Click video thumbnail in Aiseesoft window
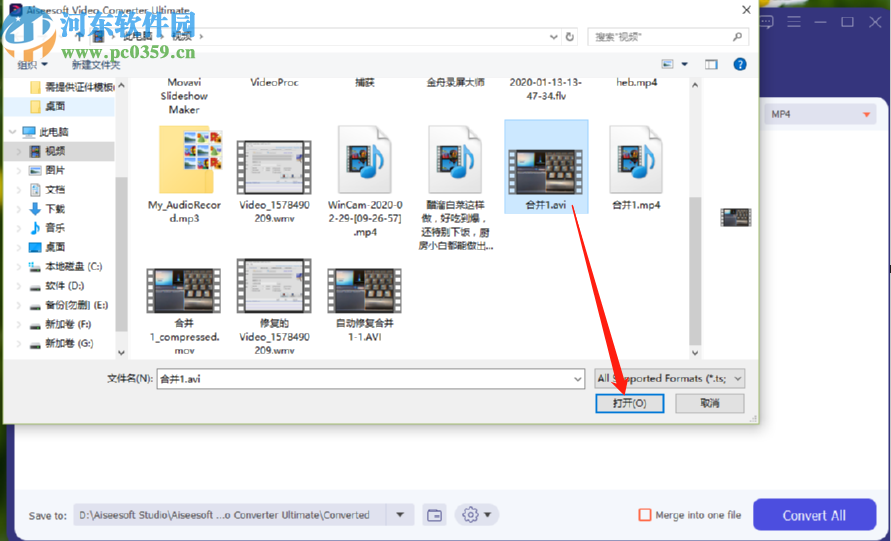The image size is (891, 541). (735, 218)
